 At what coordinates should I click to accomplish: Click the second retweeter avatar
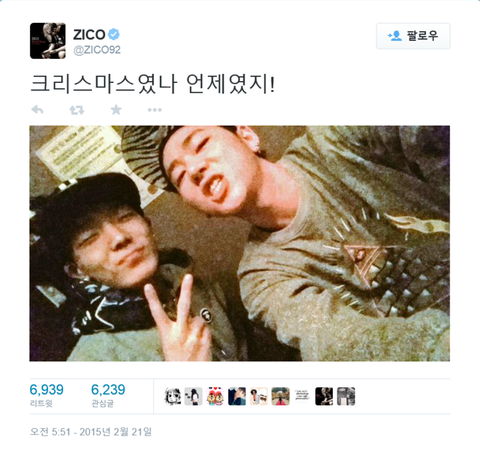[193, 396]
